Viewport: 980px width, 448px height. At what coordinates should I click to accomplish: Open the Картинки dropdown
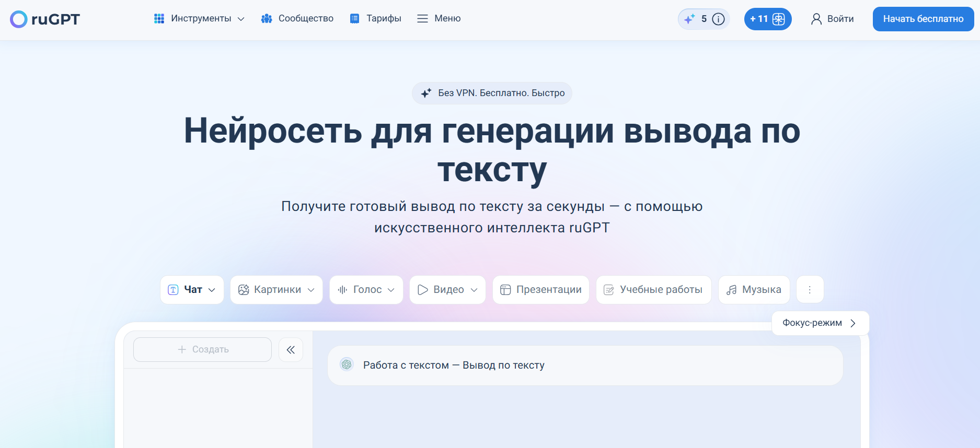click(311, 290)
